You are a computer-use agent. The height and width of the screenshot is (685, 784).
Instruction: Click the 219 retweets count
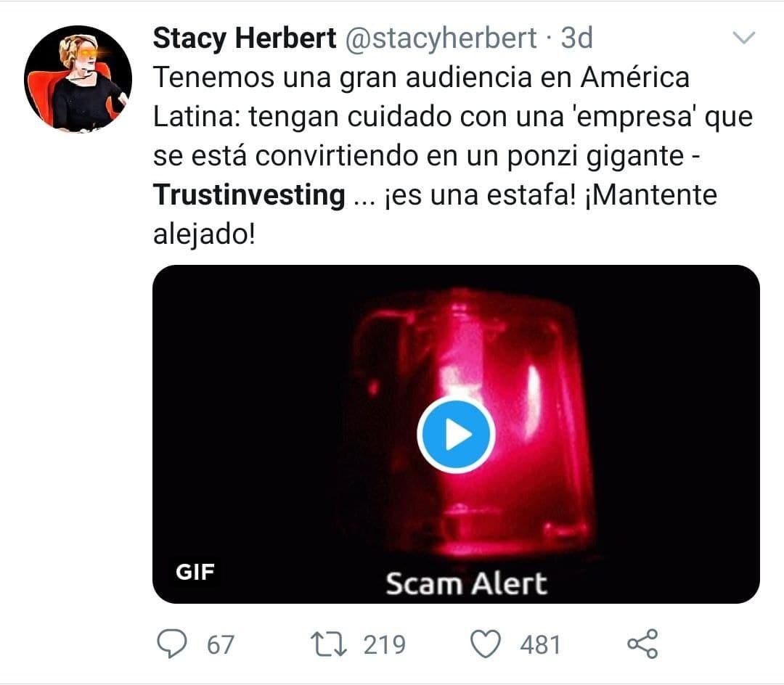coord(385,644)
